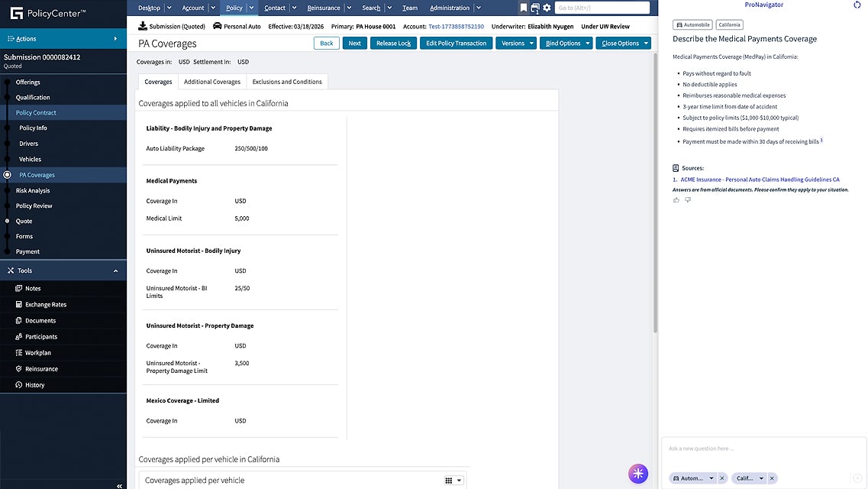This screenshot has height=489, width=868.
Task: Open the Bind Options dropdown
Action: [x=566, y=43]
